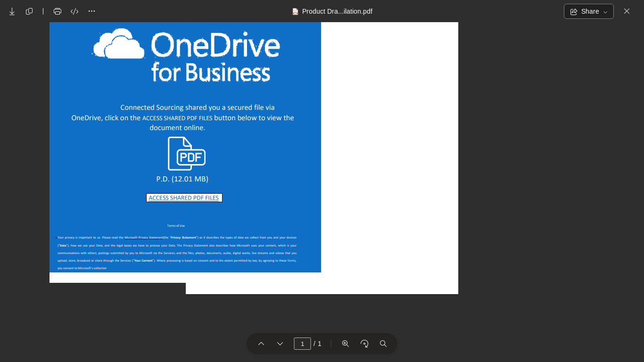The height and width of the screenshot is (362, 644).
Task: Open the Microsoft Privacy Statement link
Action: click(x=144, y=238)
